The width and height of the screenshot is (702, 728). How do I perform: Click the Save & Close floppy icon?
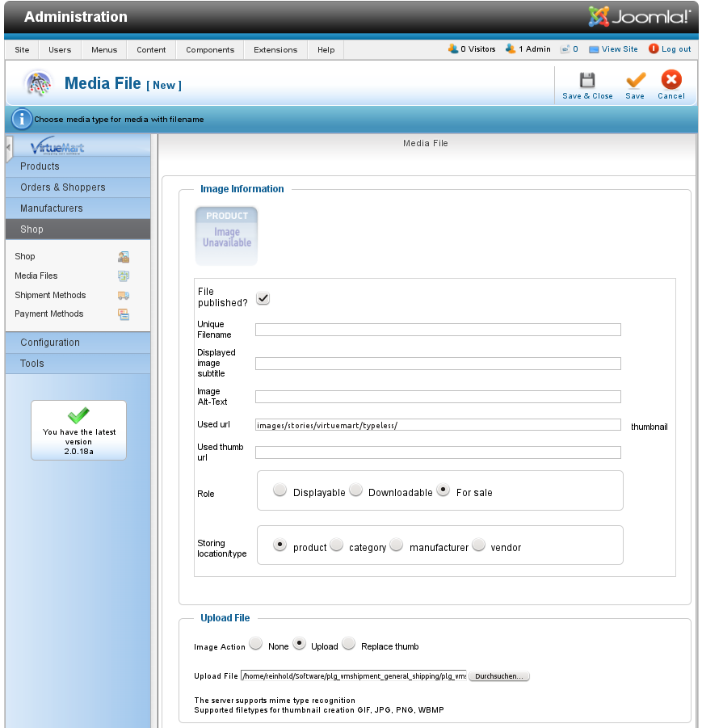[x=587, y=80]
